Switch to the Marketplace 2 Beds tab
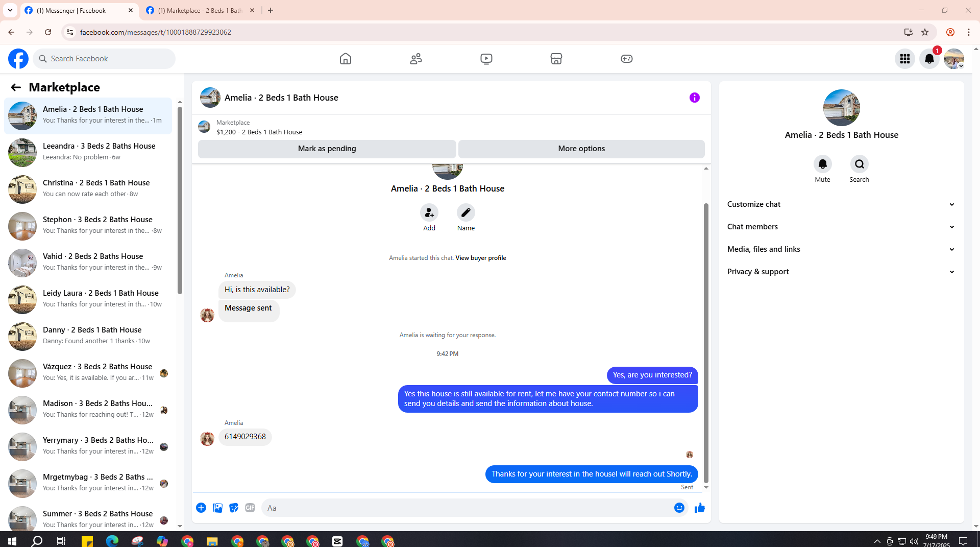 (201, 10)
